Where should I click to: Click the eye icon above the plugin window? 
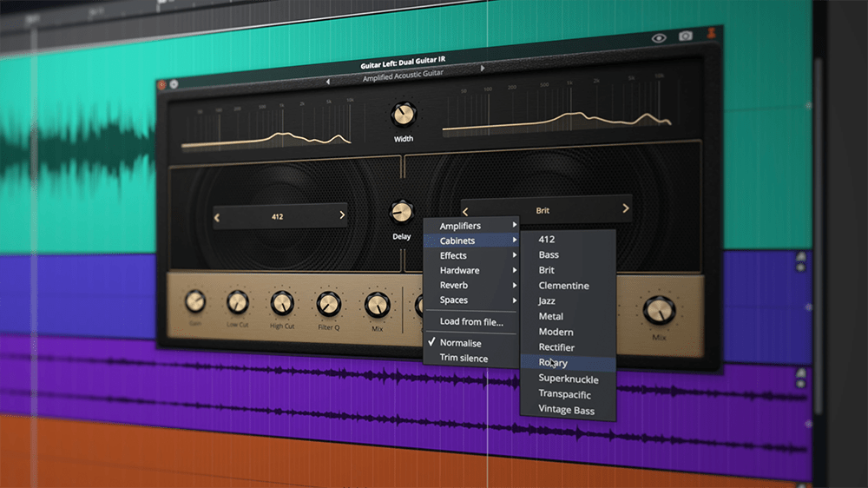659,37
